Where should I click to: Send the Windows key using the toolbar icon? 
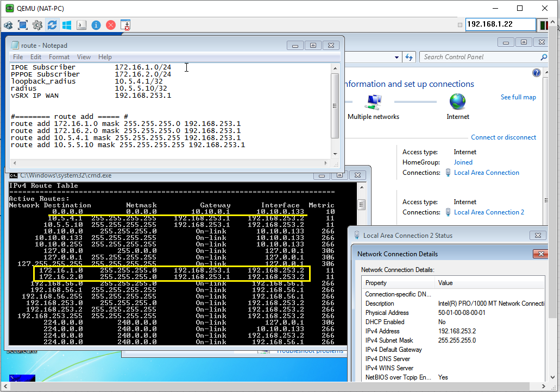(x=66, y=25)
